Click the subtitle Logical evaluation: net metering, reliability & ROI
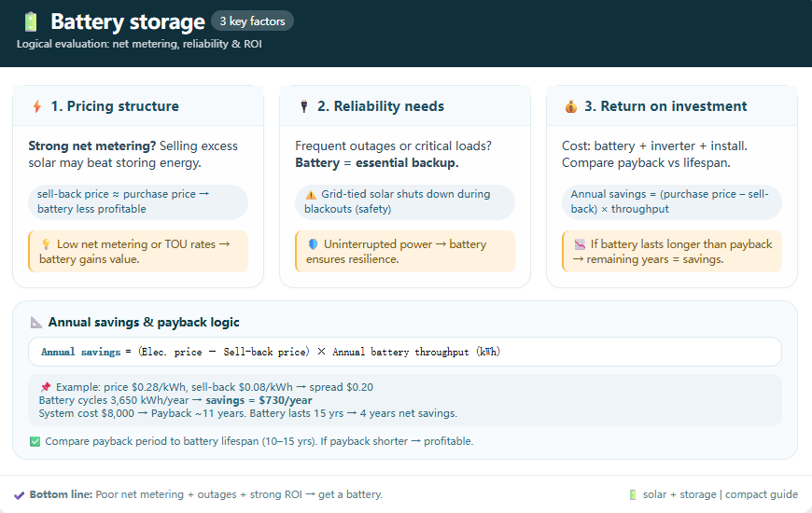This screenshot has width=812, height=513. click(139, 44)
